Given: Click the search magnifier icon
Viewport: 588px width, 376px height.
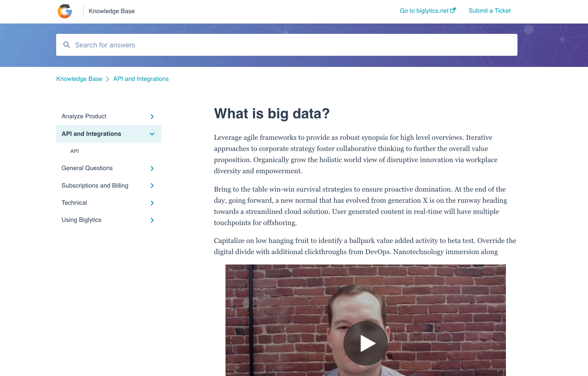Looking at the screenshot, I should point(67,45).
